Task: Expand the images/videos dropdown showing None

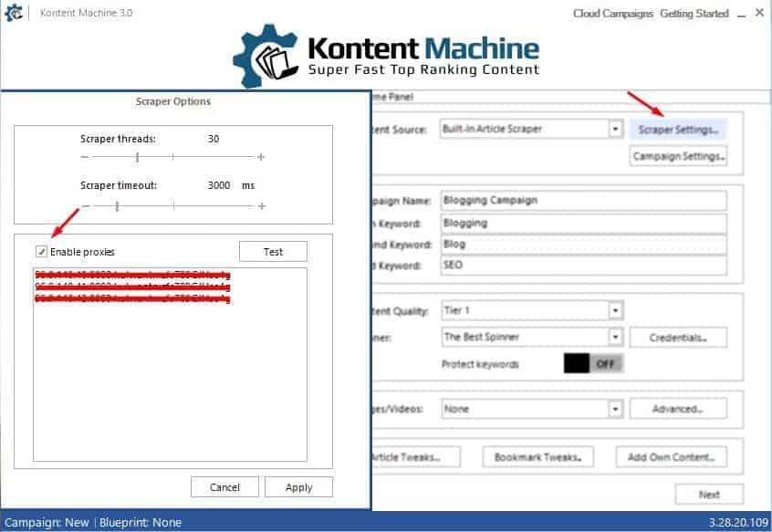Action: pyautogui.click(x=615, y=409)
